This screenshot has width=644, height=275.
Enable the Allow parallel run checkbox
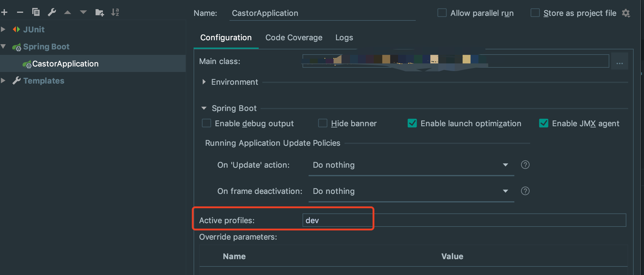tap(442, 13)
